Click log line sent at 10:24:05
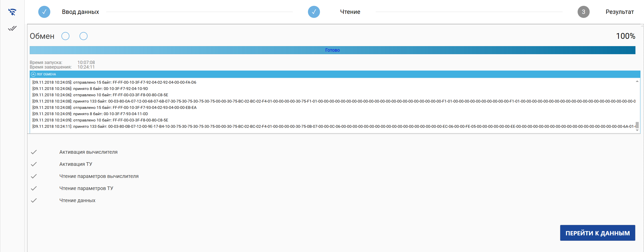The height and width of the screenshot is (252, 644). click(x=114, y=82)
